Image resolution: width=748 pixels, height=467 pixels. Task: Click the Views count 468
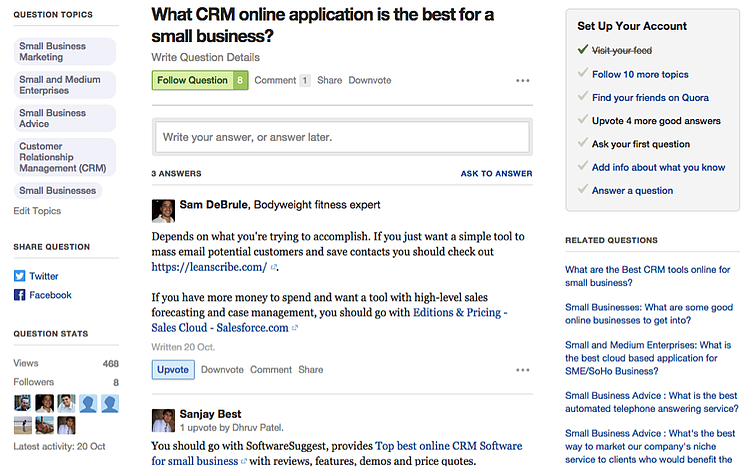[111, 363]
